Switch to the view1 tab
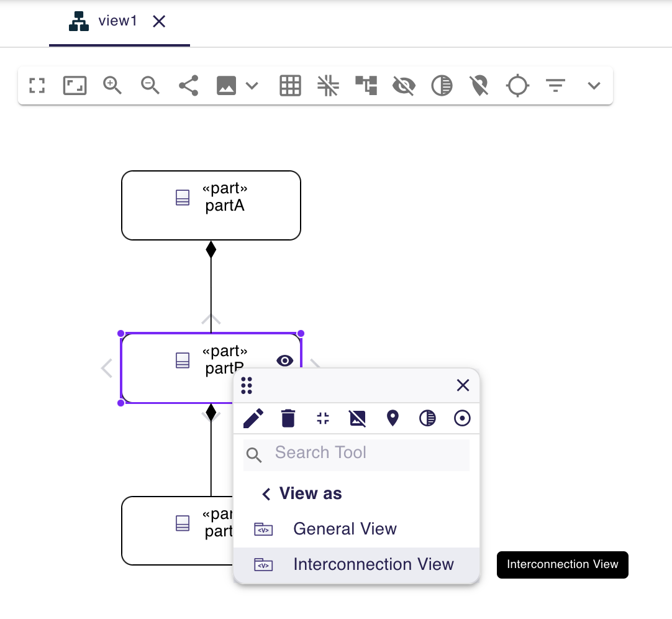Screen dimensions: 672x619 (x=118, y=21)
